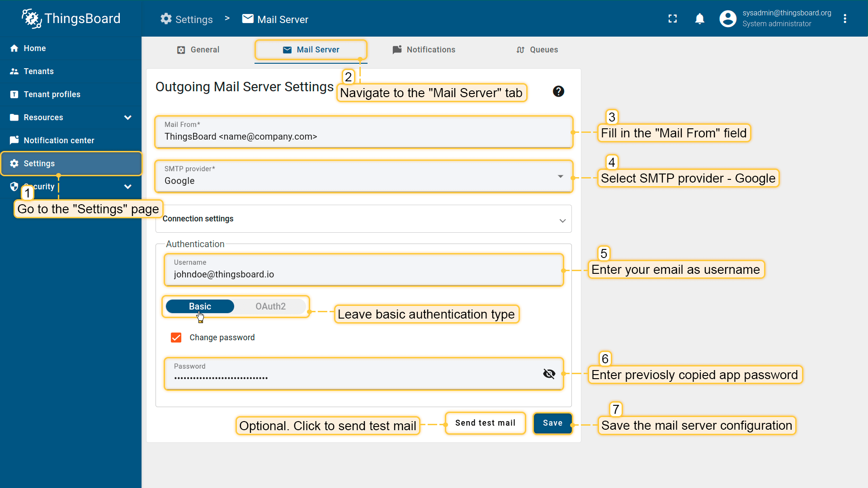The image size is (868, 488).
Task: Click the ThingsBoard logo
Action: coord(71,19)
